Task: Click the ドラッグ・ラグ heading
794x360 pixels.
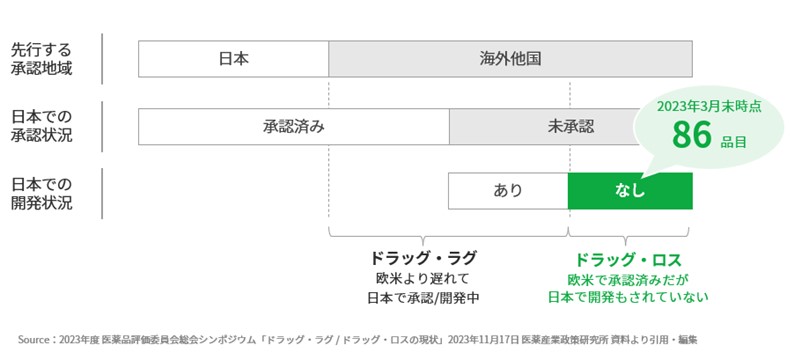Action: click(423, 258)
